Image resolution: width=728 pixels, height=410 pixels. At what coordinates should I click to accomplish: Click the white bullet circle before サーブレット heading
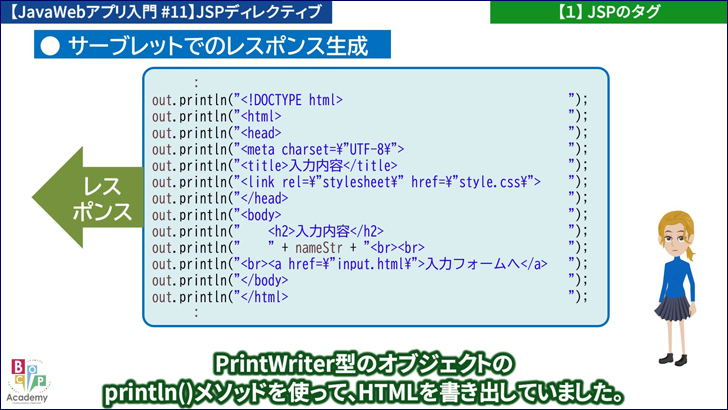tap(49, 45)
